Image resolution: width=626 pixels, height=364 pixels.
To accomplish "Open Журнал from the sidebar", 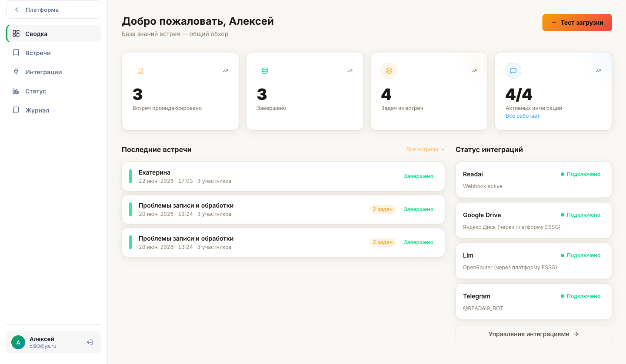I will [x=53, y=110].
